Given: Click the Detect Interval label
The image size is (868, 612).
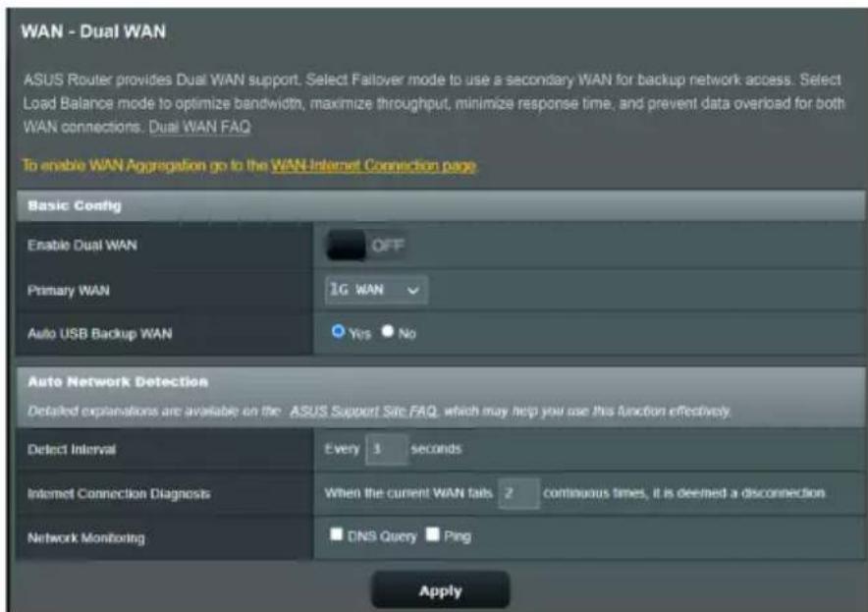Looking at the screenshot, I should (72, 449).
